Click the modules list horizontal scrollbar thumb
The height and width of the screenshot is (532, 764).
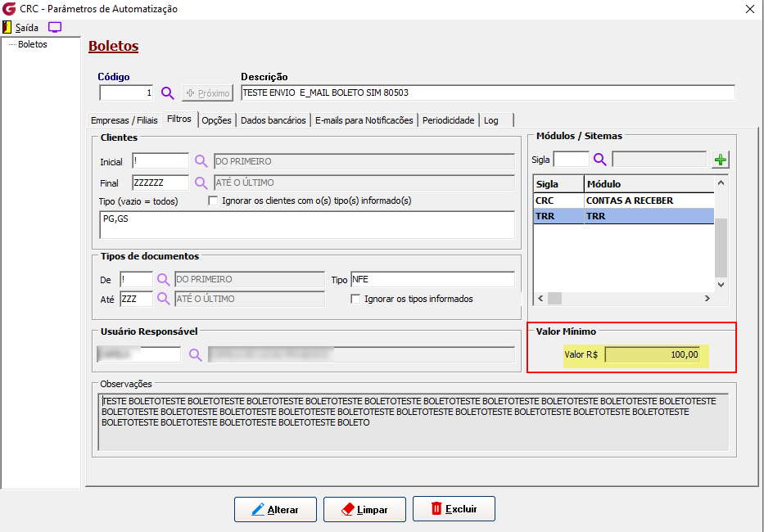554,298
